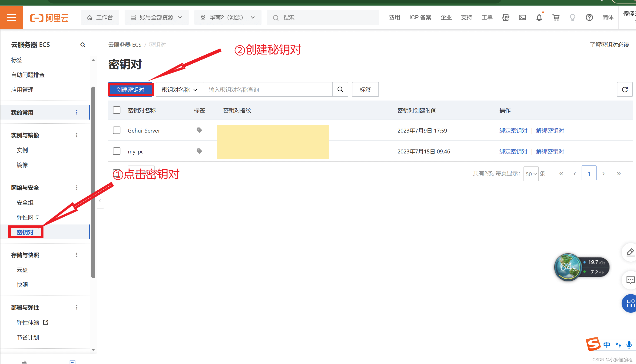Click the key pair search magnifier
Image resolution: width=636 pixels, height=364 pixels.
(x=340, y=90)
